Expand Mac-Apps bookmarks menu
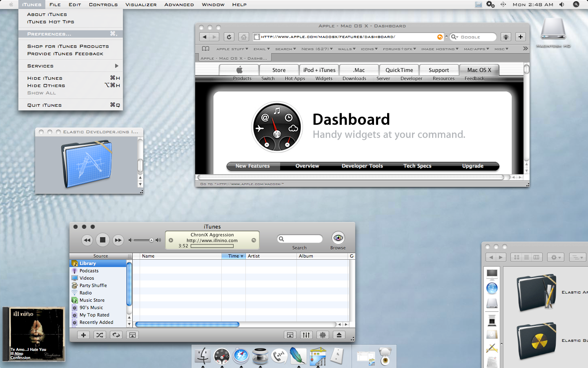Viewport: 588px width, 368px height. pos(477,49)
